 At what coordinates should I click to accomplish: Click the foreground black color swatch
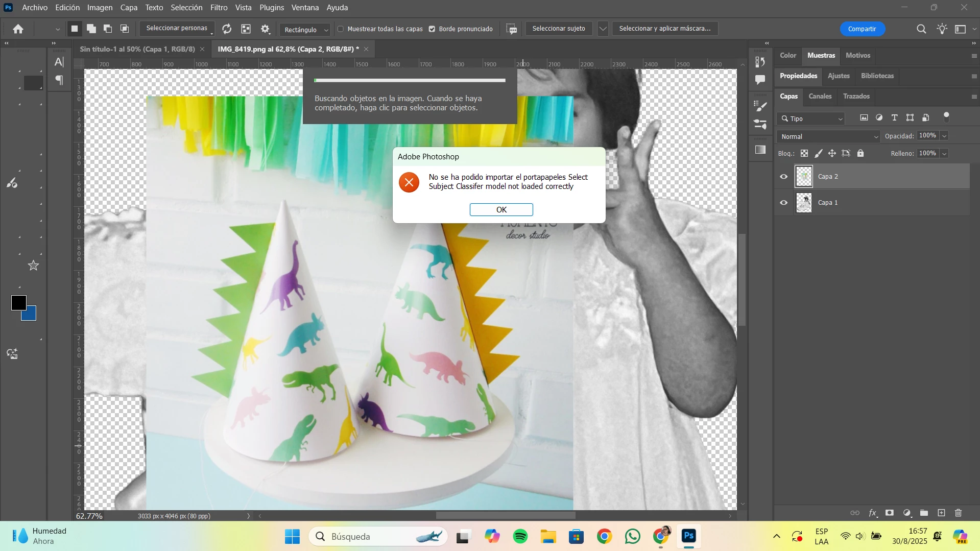pyautogui.click(x=19, y=303)
